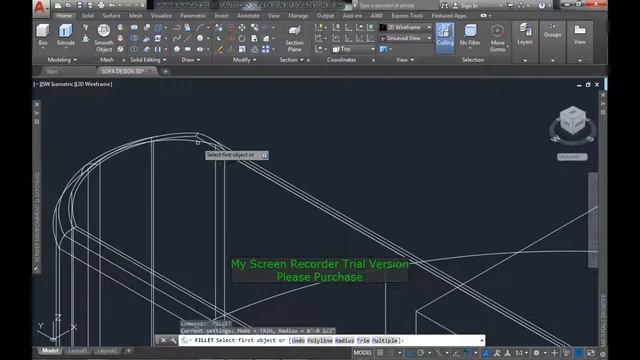Click the Line tool in Draw panel
640x360 pixels.
[x=188, y=38]
